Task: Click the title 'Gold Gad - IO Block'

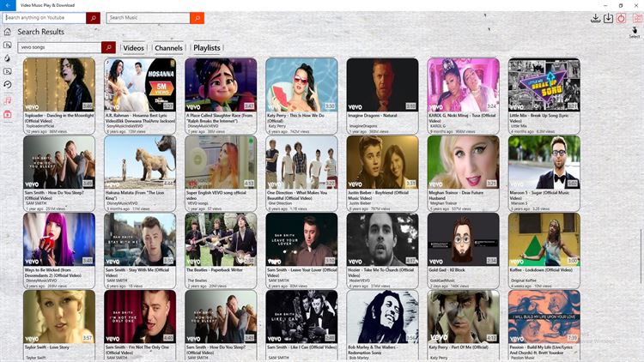Action: [x=447, y=270]
